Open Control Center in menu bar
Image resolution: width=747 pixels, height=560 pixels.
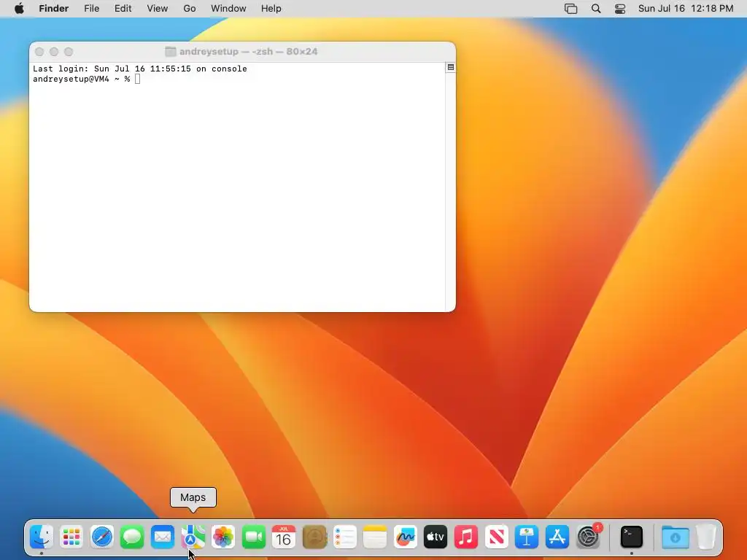coord(620,9)
